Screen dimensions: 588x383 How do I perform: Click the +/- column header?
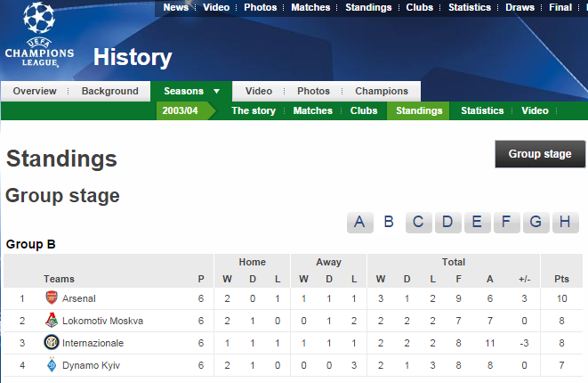(x=524, y=279)
